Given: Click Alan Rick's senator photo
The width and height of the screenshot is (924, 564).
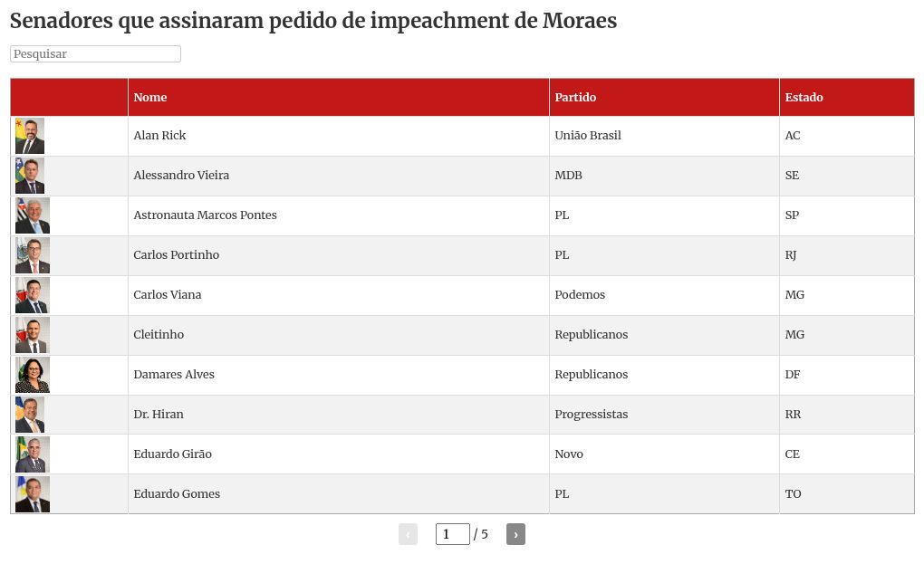Looking at the screenshot, I should [x=30, y=136].
